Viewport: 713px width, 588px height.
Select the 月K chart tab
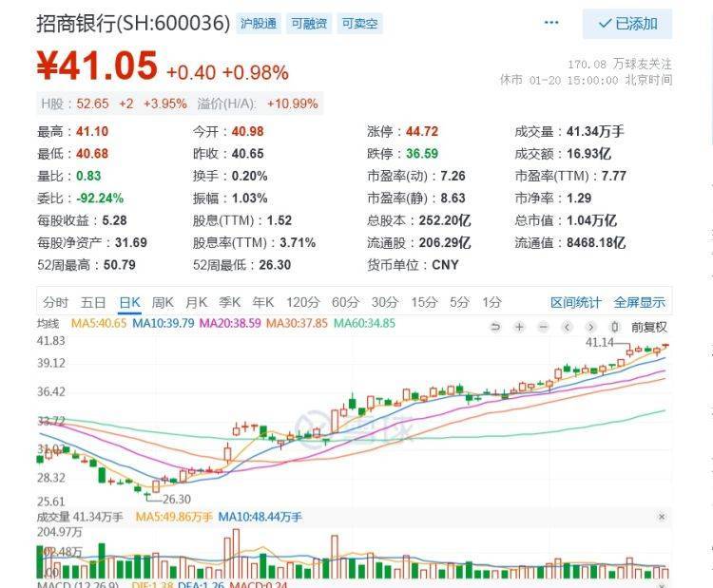click(x=197, y=302)
